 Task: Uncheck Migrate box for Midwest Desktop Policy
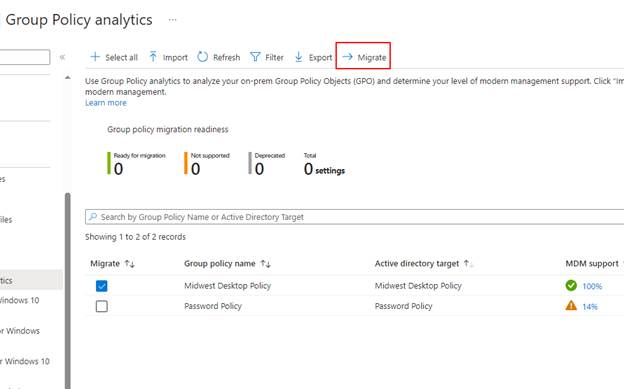point(101,286)
